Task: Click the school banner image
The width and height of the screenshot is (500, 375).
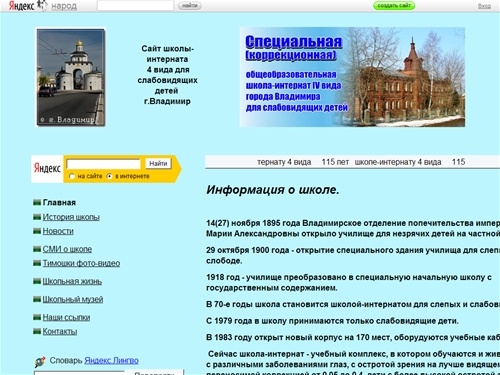Action: click(x=352, y=77)
